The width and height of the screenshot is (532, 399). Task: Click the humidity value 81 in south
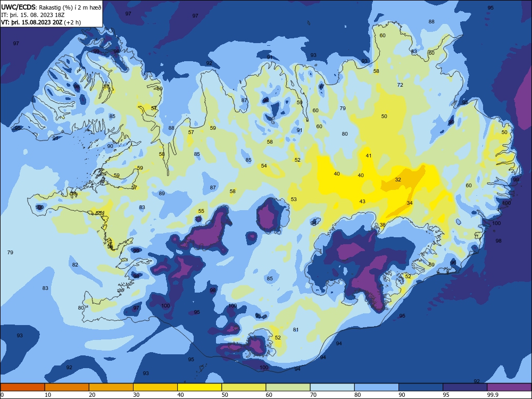coord(295,329)
